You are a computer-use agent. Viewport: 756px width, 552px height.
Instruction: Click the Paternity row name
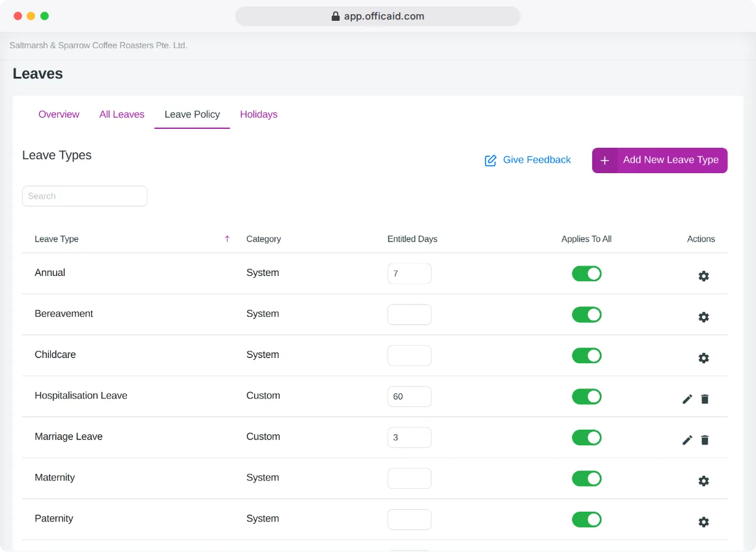point(53,519)
